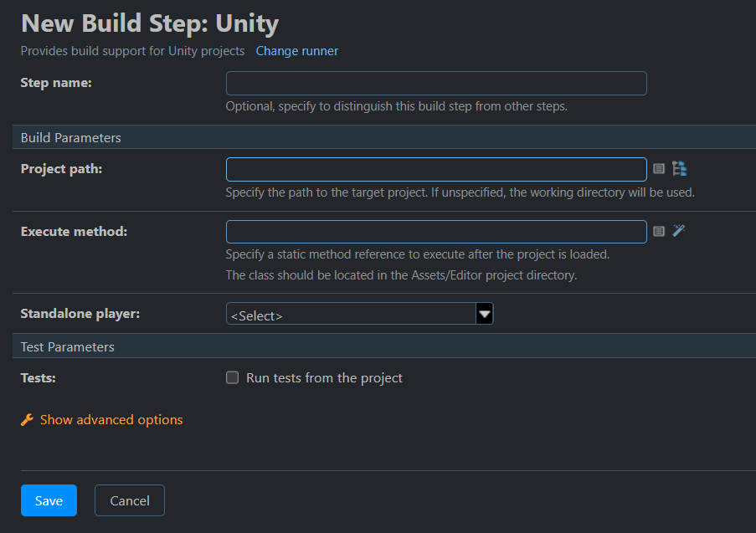
Task: Click Change runner link
Action: (x=297, y=51)
